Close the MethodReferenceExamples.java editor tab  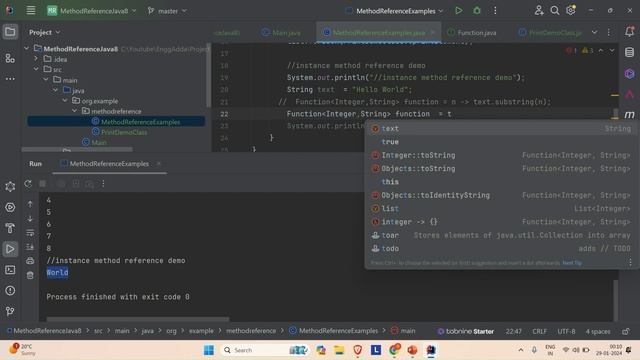(x=433, y=32)
